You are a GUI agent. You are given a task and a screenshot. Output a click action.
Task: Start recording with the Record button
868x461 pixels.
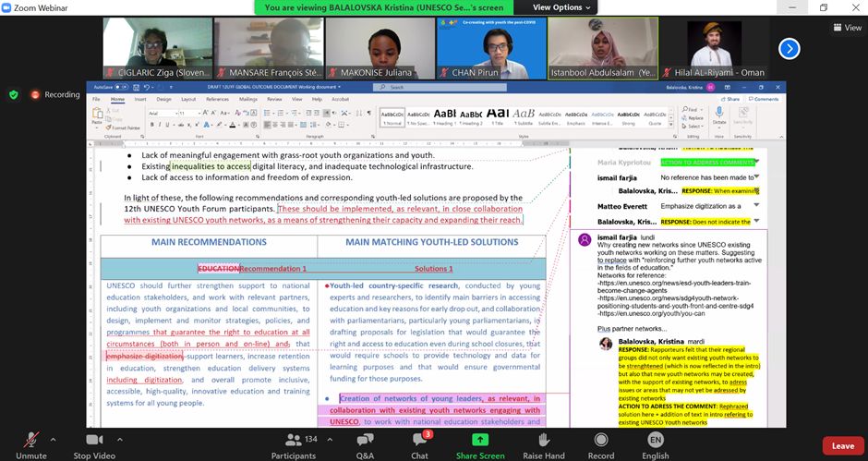point(601,439)
